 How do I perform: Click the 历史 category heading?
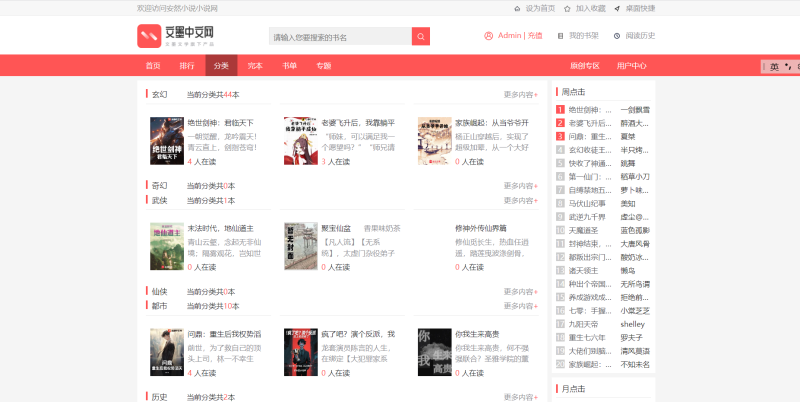tap(159, 397)
